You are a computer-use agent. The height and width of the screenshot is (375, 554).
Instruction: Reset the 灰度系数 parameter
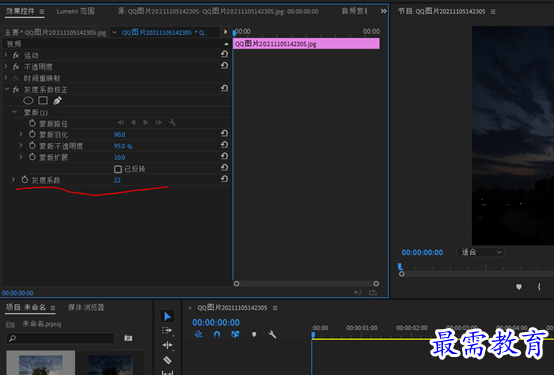224,179
